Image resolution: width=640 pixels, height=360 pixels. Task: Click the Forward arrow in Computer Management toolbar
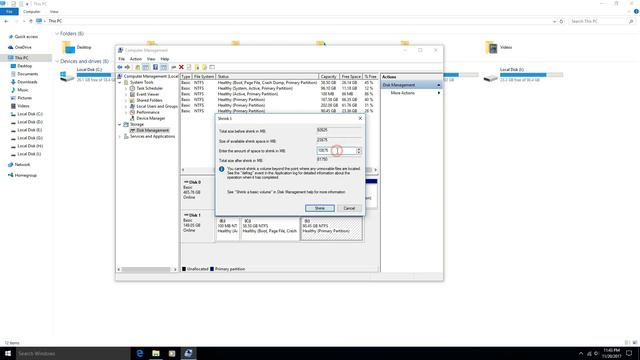tap(127, 67)
